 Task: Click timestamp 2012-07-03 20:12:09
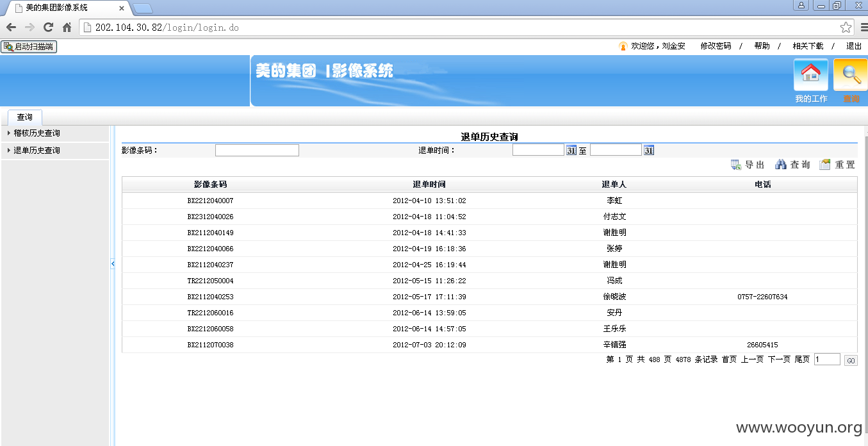429,345
